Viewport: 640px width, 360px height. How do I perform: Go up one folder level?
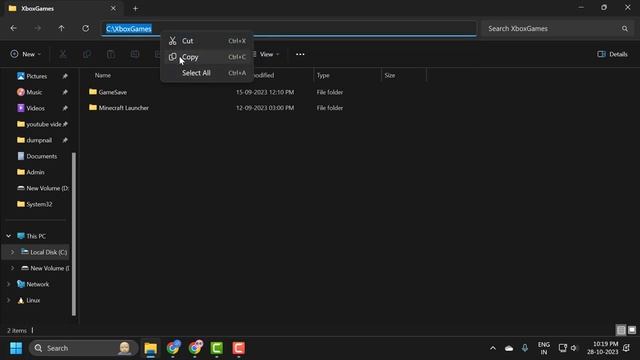[61, 29]
